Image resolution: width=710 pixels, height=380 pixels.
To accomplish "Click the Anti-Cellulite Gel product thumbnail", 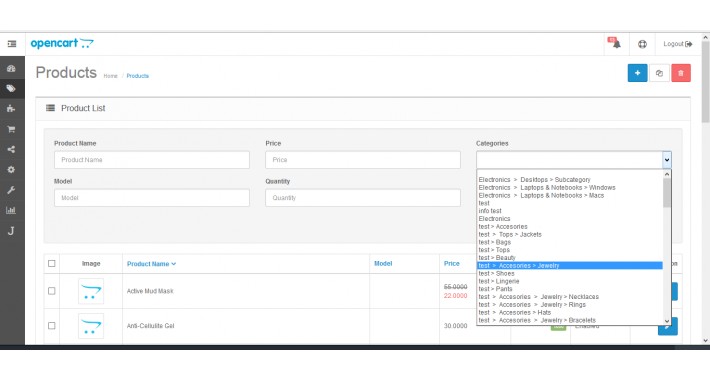I will [91, 326].
